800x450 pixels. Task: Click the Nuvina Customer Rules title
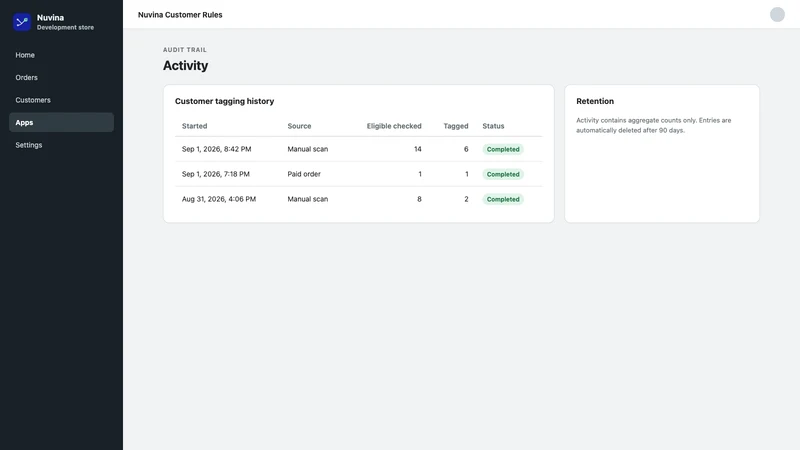click(180, 15)
